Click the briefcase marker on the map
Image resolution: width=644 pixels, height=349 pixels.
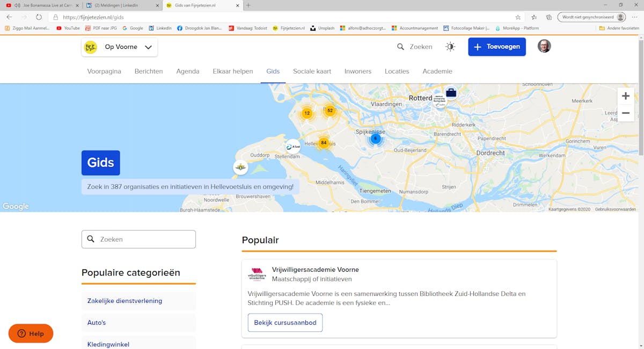click(x=451, y=93)
